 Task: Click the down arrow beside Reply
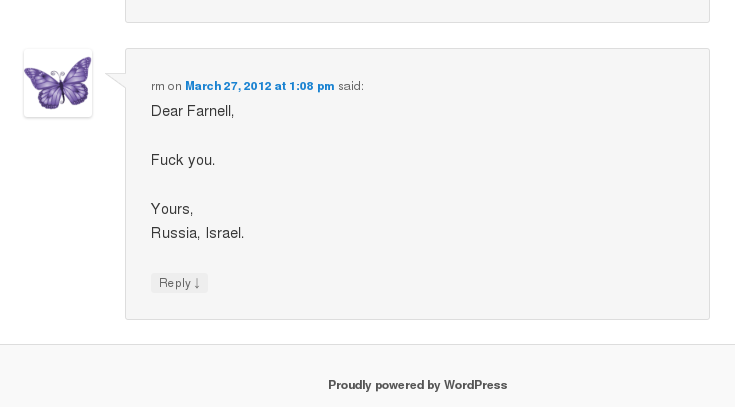coord(197,284)
